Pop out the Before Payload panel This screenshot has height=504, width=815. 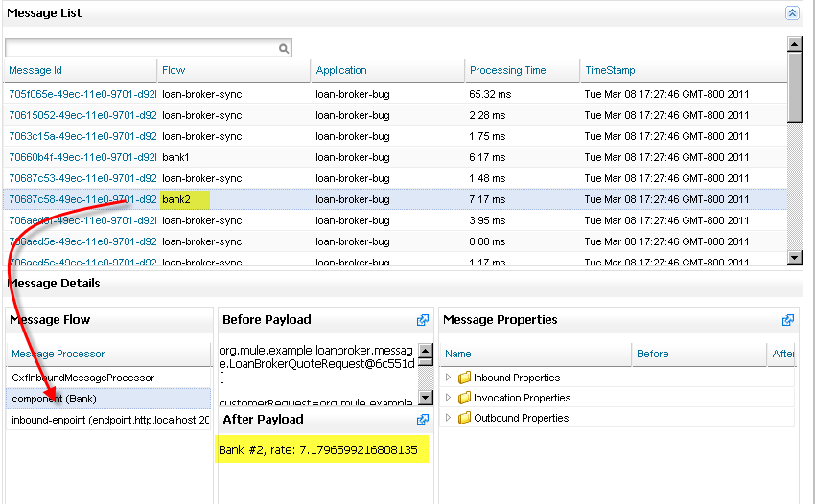click(423, 320)
